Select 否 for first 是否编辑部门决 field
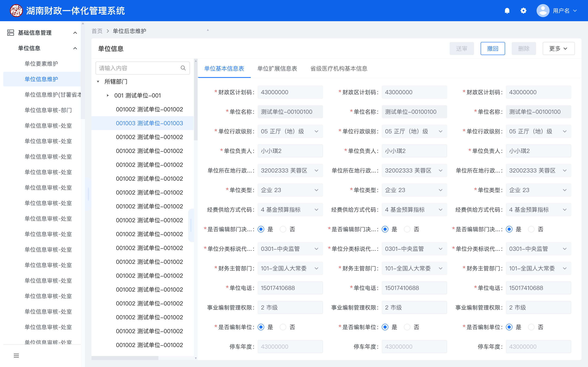 tap(283, 229)
